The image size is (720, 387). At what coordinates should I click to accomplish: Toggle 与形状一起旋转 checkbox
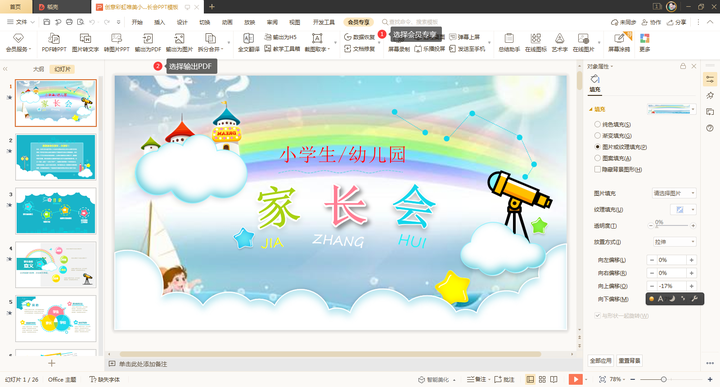click(597, 315)
